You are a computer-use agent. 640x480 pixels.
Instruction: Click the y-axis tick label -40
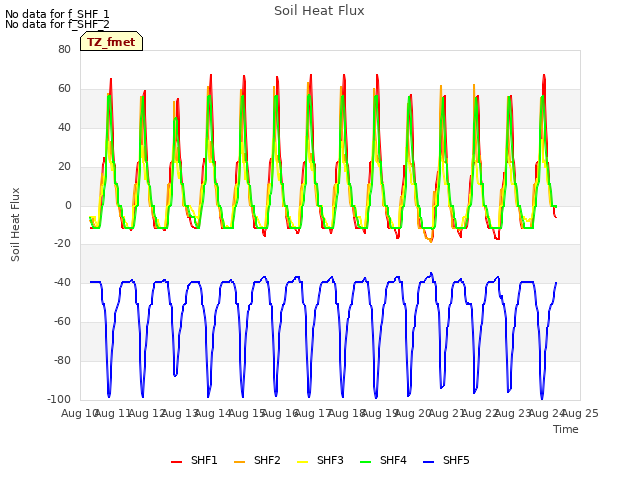[x=62, y=282]
